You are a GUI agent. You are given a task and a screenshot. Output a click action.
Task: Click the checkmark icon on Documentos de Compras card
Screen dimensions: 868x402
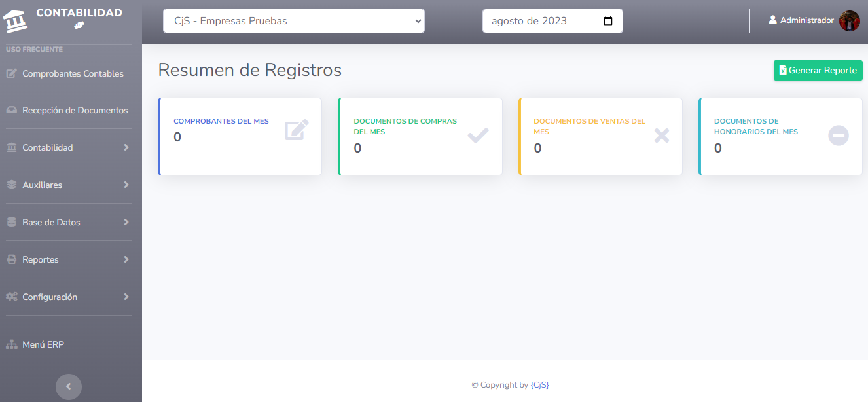478,136
